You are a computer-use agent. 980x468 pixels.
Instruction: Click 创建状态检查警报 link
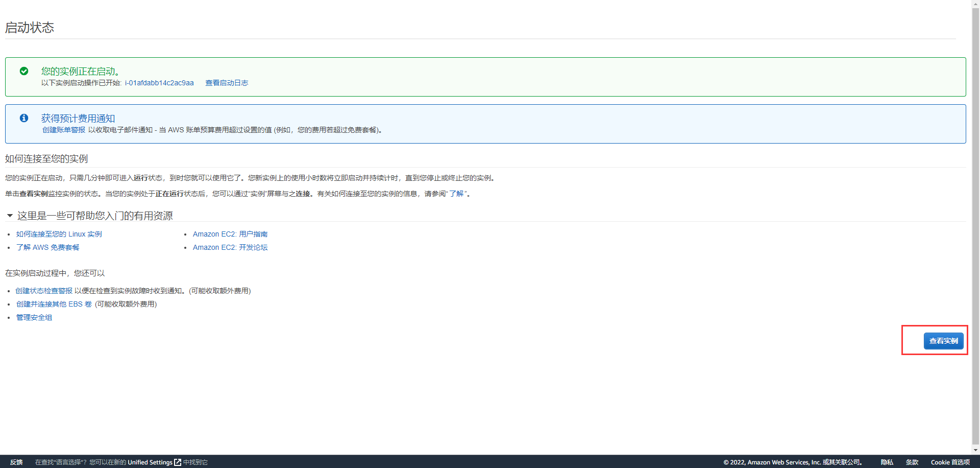coord(44,291)
